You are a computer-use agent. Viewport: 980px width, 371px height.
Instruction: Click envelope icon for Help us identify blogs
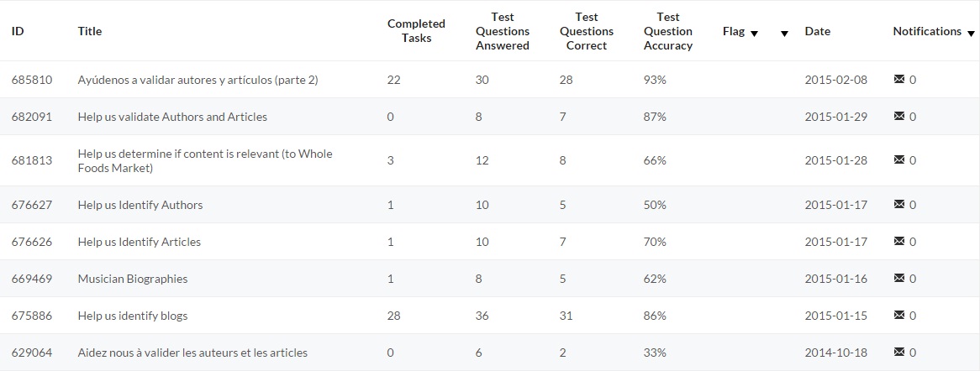tap(899, 316)
